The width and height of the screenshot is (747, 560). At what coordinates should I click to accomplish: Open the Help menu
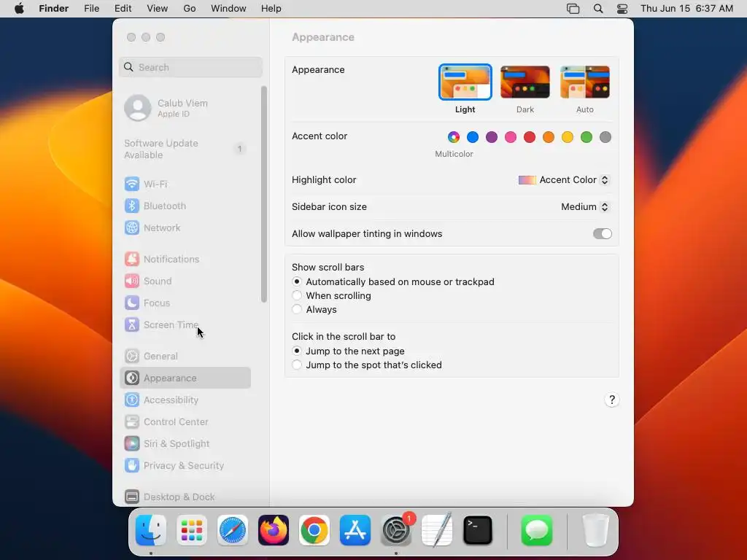tap(271, 9)
